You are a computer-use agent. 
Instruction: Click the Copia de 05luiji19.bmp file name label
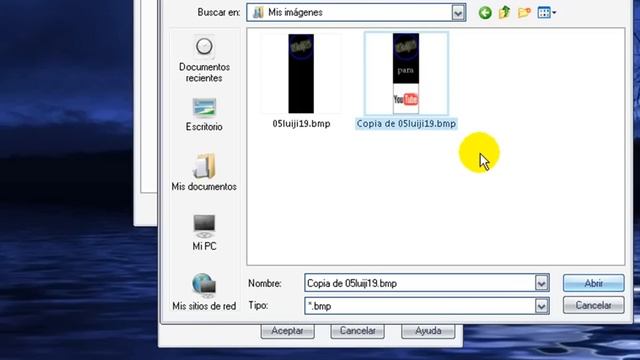point(406,124)
